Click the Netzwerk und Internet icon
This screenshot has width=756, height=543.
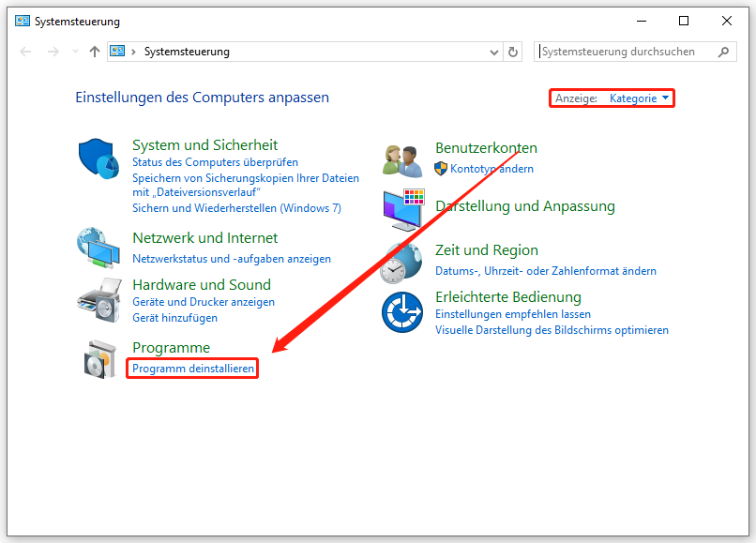pyautogui.click(x=98, y=248)
